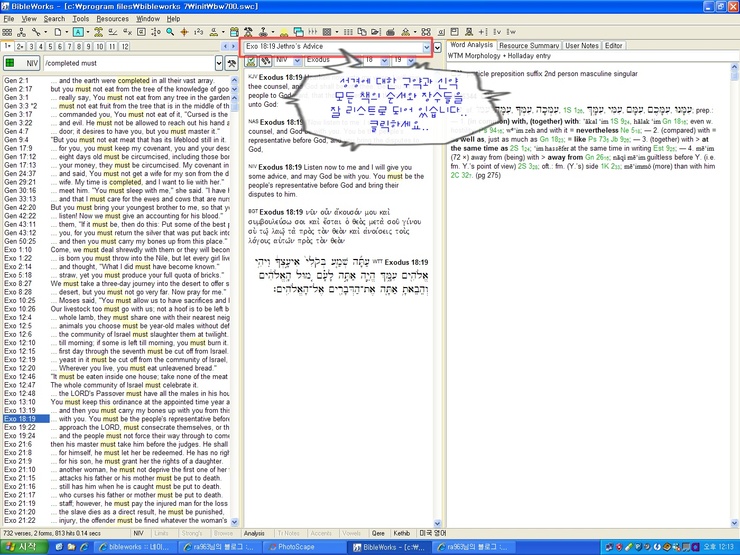Toggle the Strong's status bar option
The width and height of the screenshot is (740, 555).
[192, 533]
